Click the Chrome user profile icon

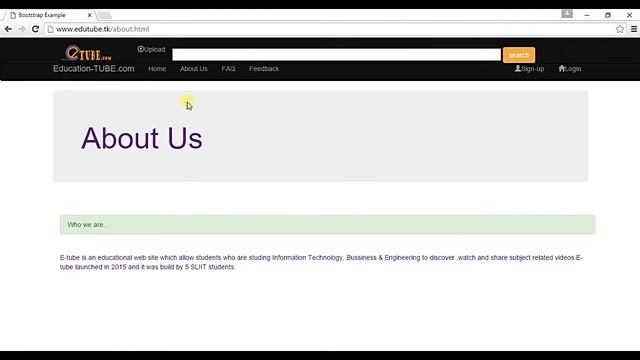point(567,14)
